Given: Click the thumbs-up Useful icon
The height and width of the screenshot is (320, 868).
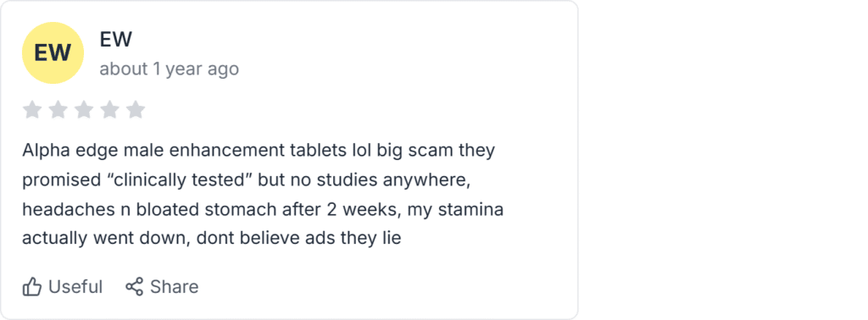Looking at the screenshot, I should pyautogui.click(x=32, y=287).
